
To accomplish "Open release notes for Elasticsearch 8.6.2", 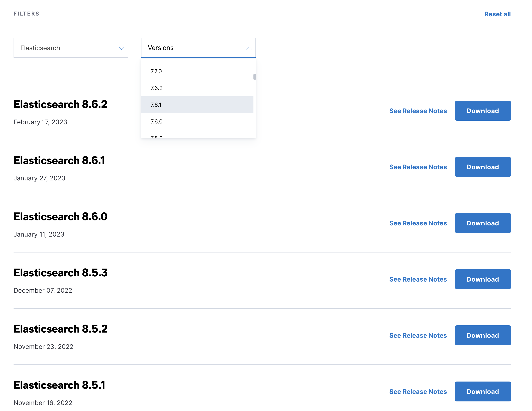I will point(418,111).
